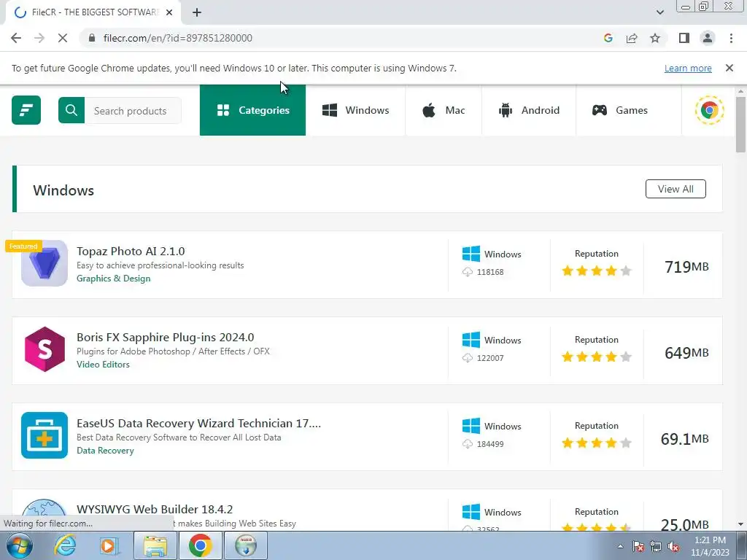Screen dimensions: 747x560
Task: Go back with browser back arrow
Action: 16,38
